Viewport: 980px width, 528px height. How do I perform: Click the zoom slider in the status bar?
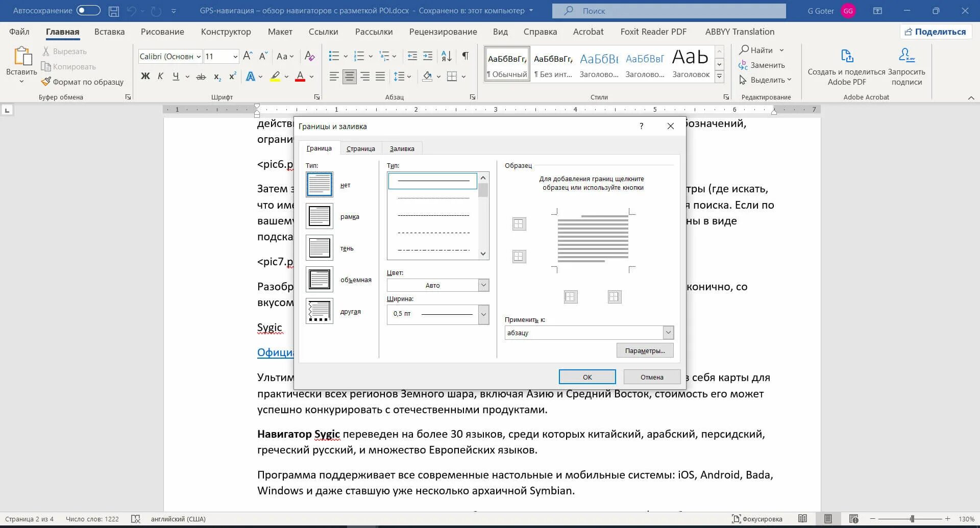pos(911,519)
